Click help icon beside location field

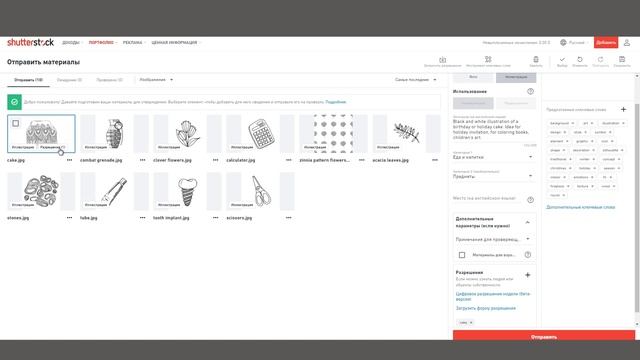[530, 200]
